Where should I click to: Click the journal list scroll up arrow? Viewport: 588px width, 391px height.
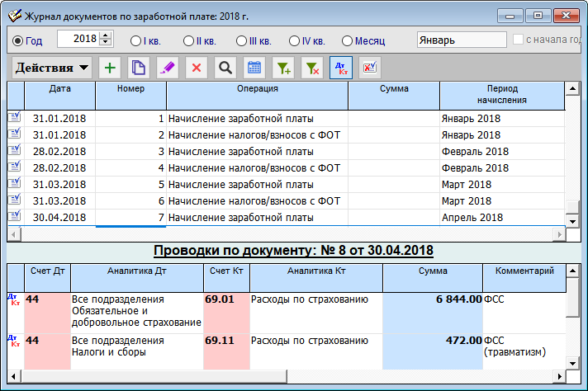572,89
